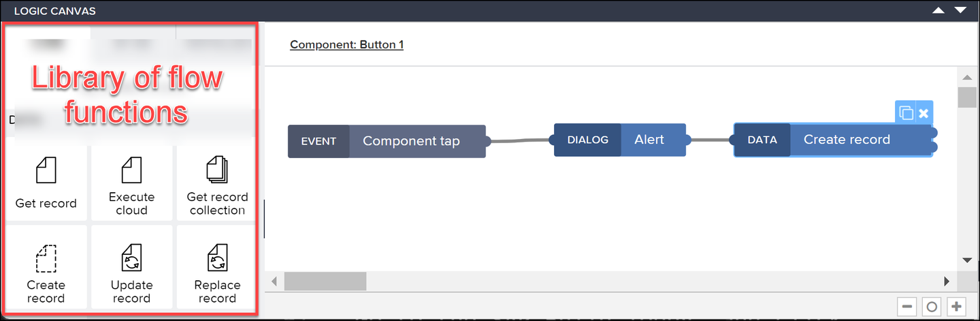
Task: Select the Component tap event node
Action: [x=387, y=141]
